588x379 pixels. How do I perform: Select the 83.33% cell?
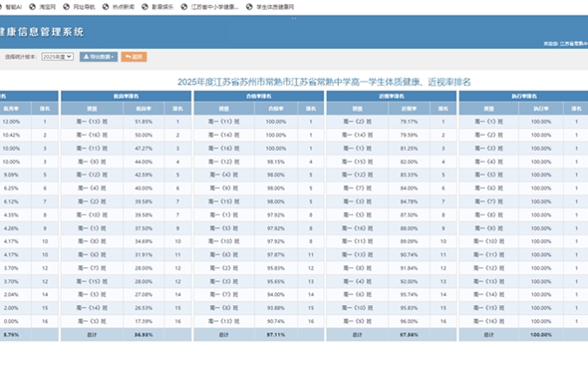point(409,175)
